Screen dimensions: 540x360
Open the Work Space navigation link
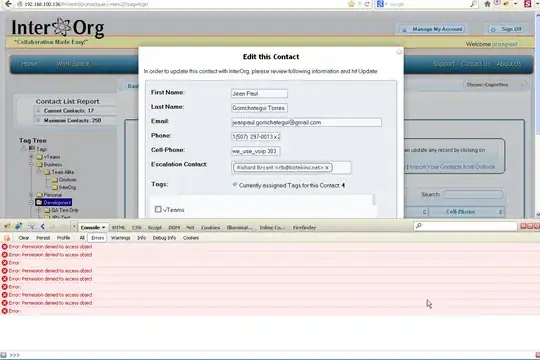[73, 63]
